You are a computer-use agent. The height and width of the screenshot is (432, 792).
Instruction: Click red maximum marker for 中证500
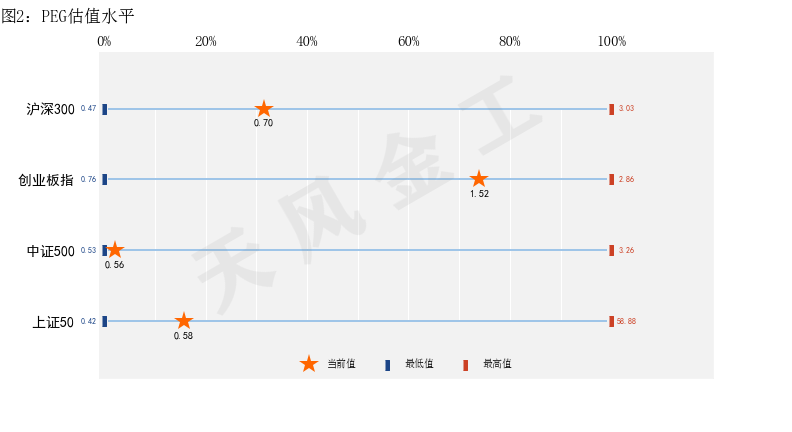click(612, 250)
